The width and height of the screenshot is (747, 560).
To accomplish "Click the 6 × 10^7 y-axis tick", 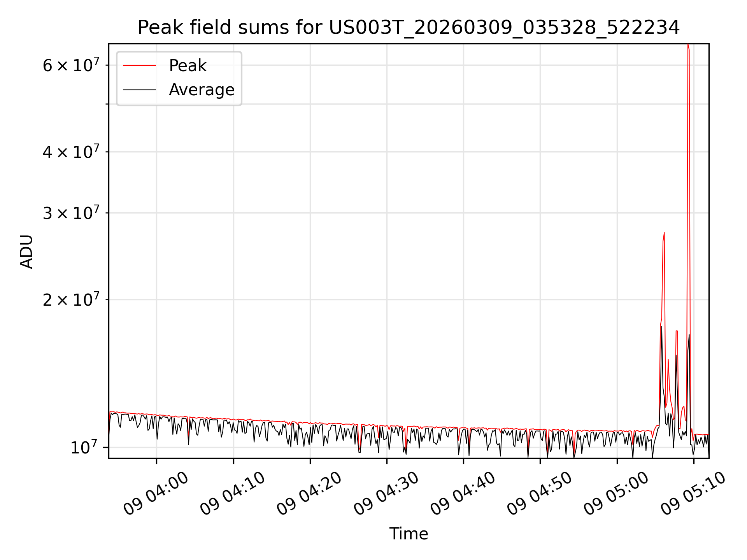I will click(71, 65).
